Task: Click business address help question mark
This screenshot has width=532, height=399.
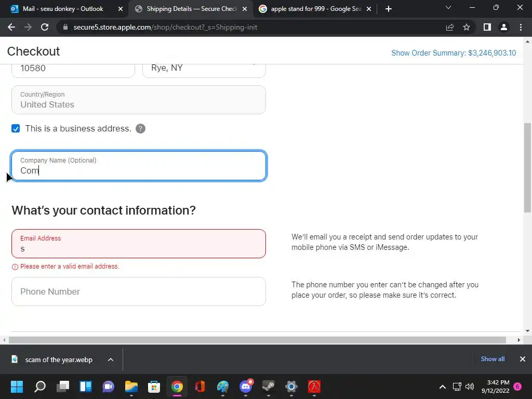Action: pos(140,129)
